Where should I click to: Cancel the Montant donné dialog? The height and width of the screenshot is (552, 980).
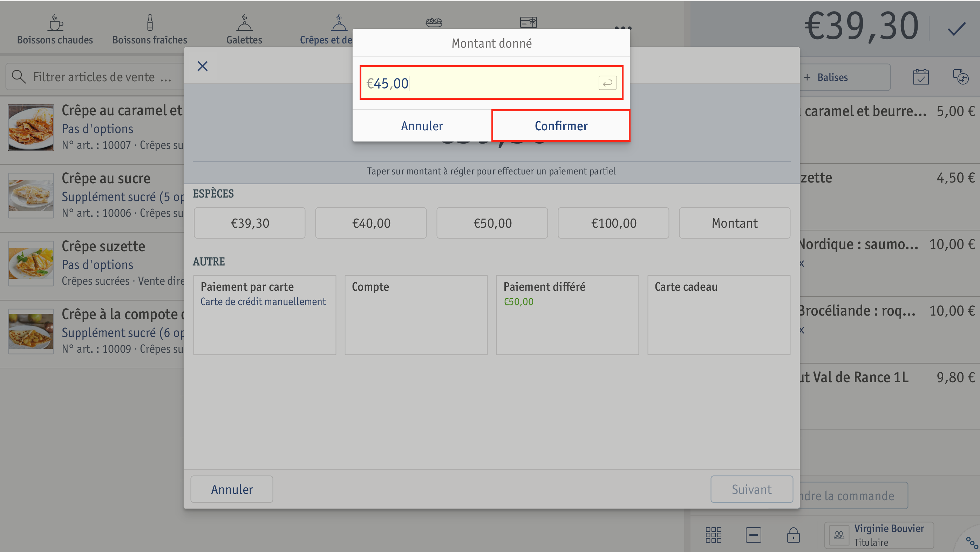pos(422,126)
